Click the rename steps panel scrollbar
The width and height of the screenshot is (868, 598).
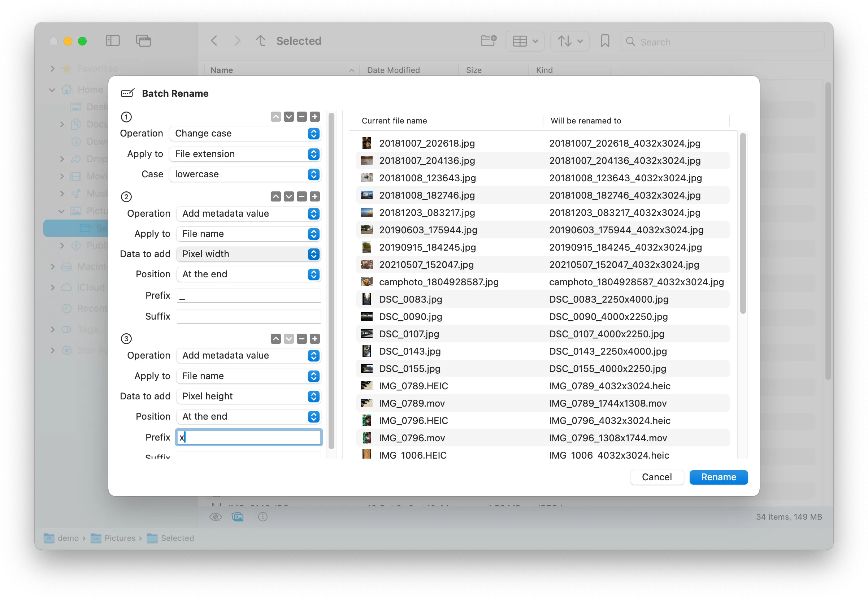click(331, 281)
